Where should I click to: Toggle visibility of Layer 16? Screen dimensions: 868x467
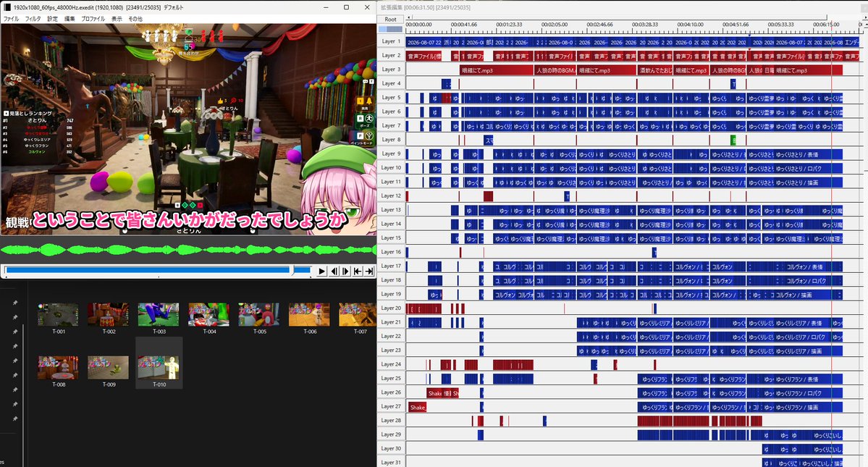pyautogui.click(x=391, y=252)
